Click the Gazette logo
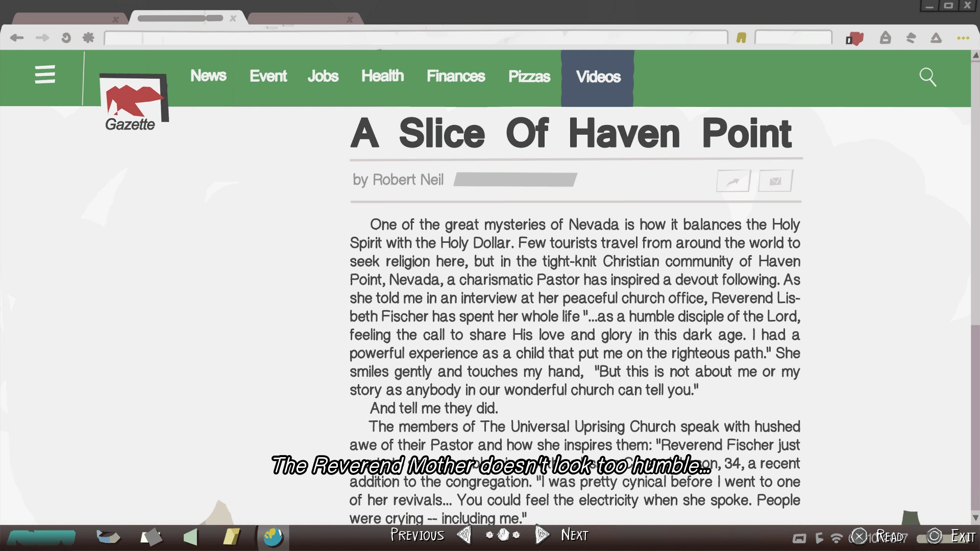The height and width of the screenshot is (551, 980). click(x=133, y=102)
